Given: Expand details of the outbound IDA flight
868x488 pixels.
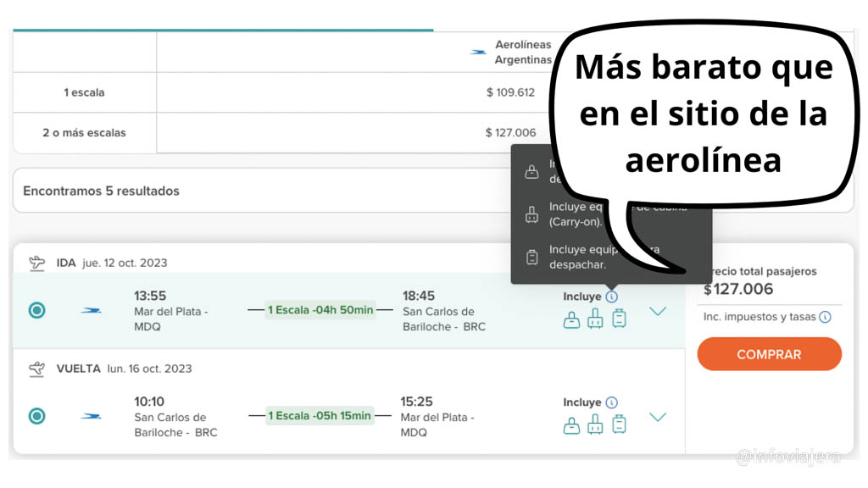Looking at the screenshot, I should [657, 311].
